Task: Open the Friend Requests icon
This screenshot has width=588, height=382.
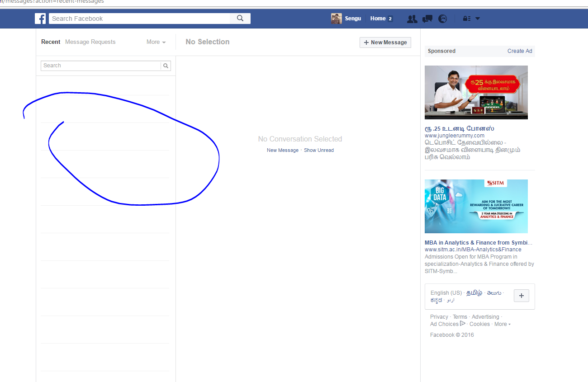Action: pyautogui.click(x=412, y=19)
